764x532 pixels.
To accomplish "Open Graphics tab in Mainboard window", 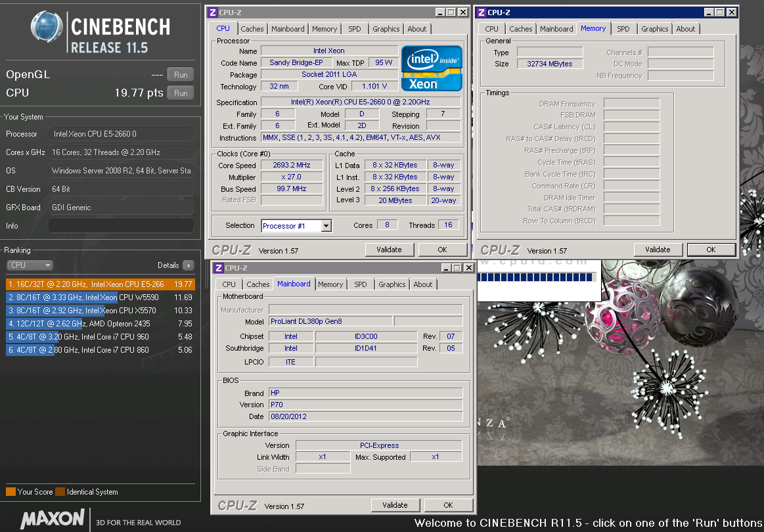I will 392,284.
